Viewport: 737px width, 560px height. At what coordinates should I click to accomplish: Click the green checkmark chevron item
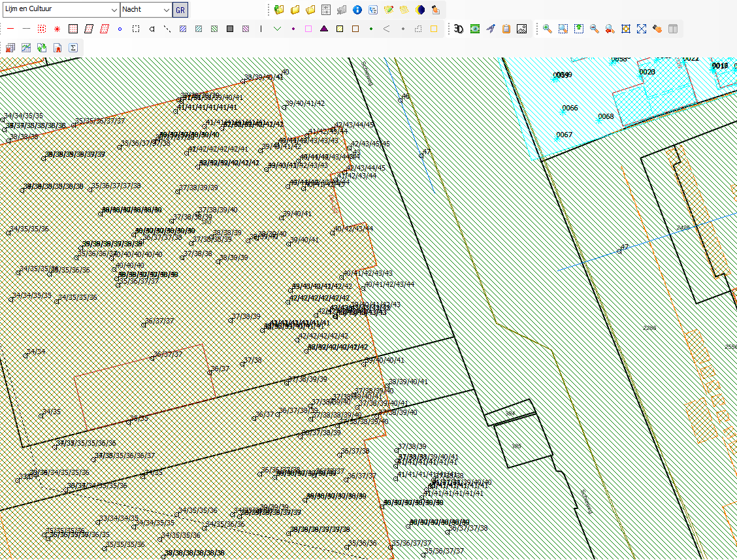tap(277, 29)
